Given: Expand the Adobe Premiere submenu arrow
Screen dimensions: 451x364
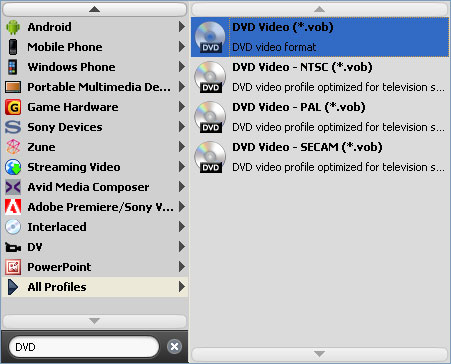Looking at the screenshot, I should 182,207.
